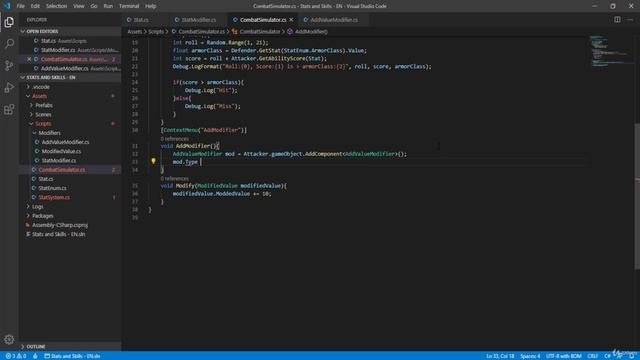
Task: Change indentation via Spaces: 4
Action: [530, 356]
